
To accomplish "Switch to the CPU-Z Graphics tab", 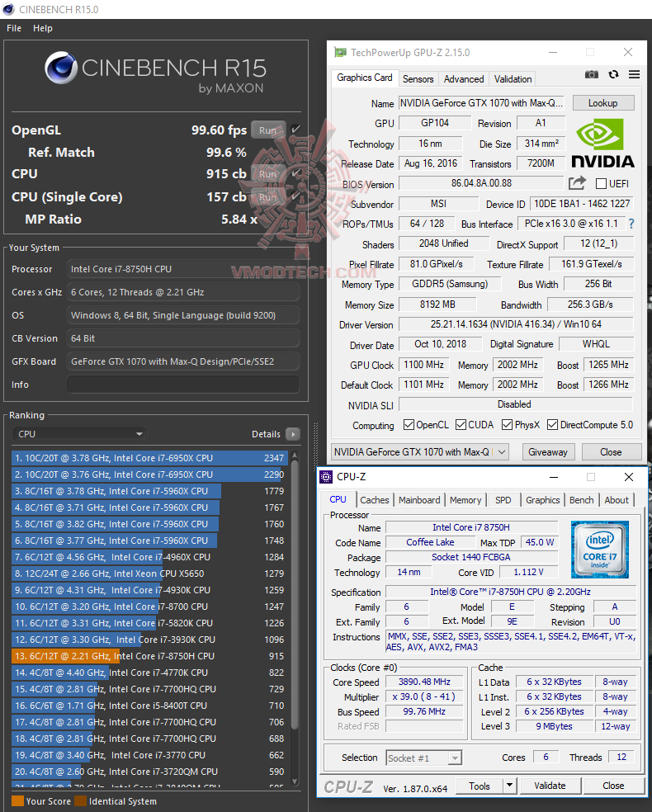I will (x=542, y=500).
